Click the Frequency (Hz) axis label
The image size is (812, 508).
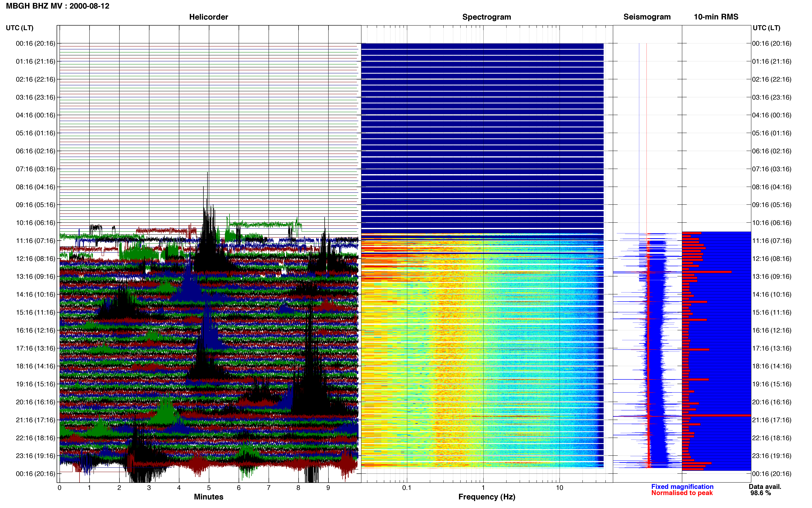coord(487,497)
